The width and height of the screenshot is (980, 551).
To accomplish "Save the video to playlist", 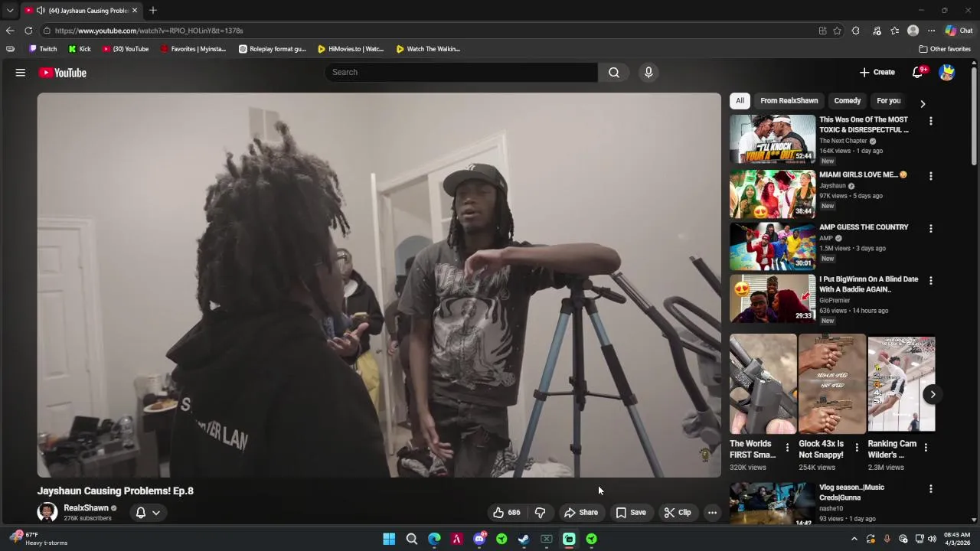I will click(631, 513).
